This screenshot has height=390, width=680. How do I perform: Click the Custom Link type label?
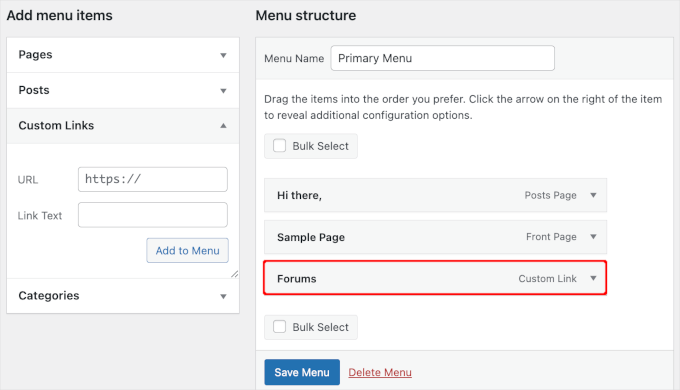pos(547,279)
